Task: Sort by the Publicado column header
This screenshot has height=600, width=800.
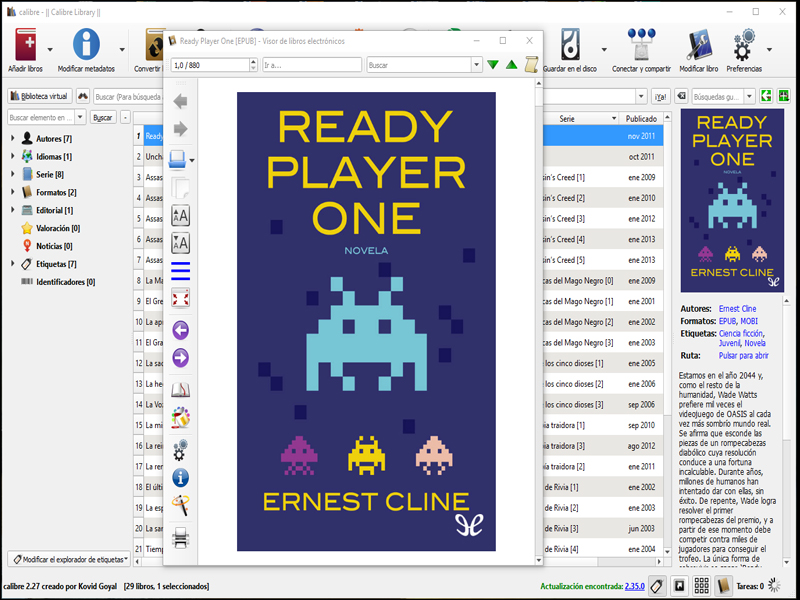Action: coord(641,118)
